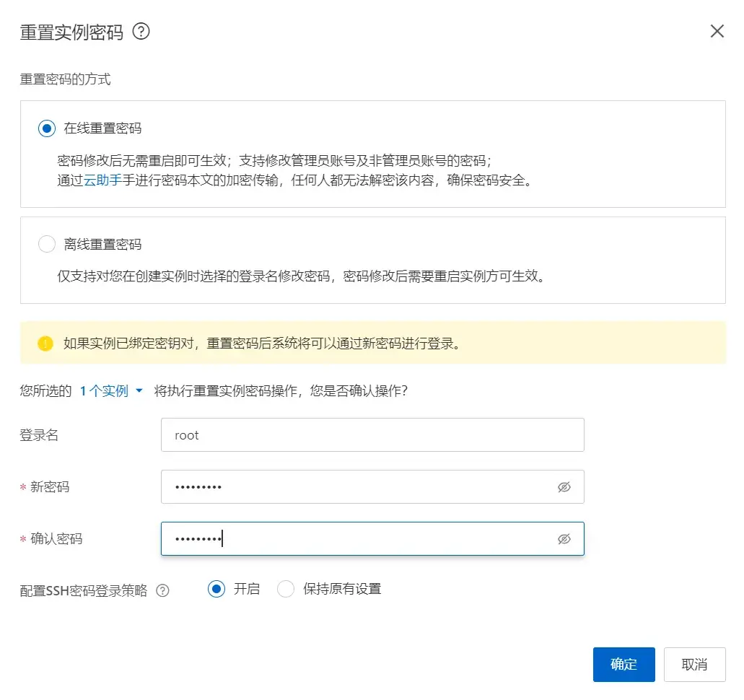The image size is (744, 700).
Task: Click the 新密码 field label
Action: click(50, 487)
